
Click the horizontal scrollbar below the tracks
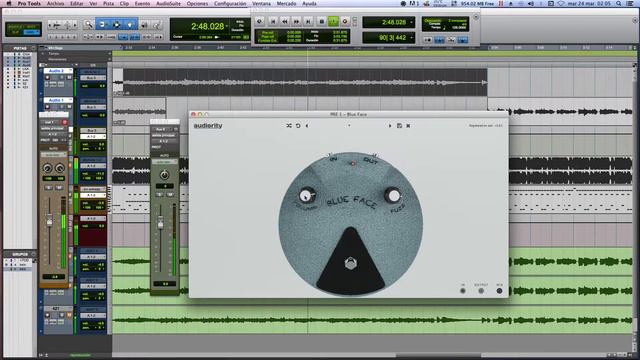coord(359,355)
